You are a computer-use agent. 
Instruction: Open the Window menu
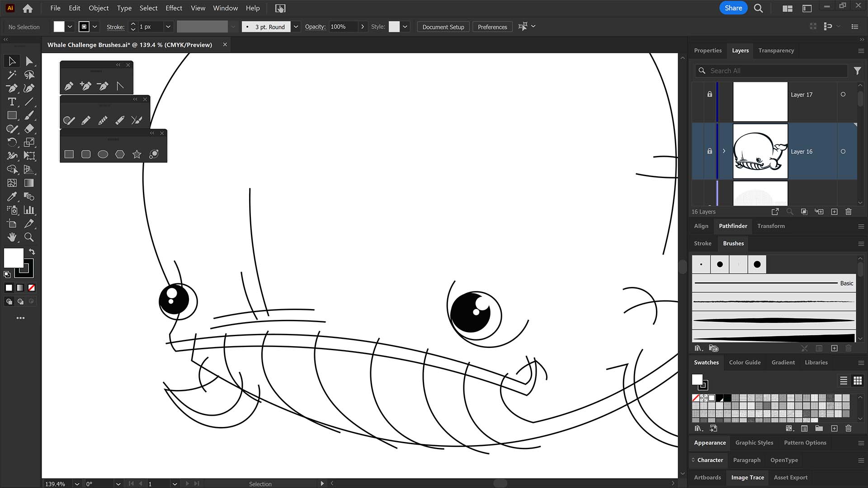225,8
